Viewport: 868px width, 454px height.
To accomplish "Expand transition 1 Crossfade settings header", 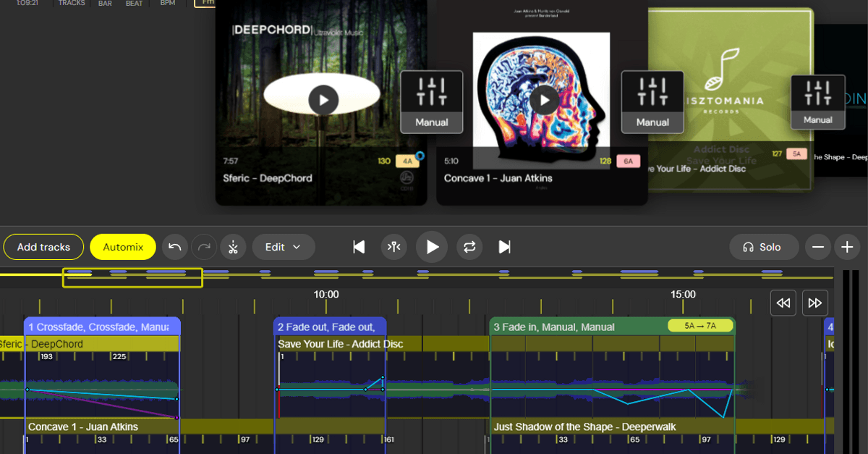I will click(101, 327).
